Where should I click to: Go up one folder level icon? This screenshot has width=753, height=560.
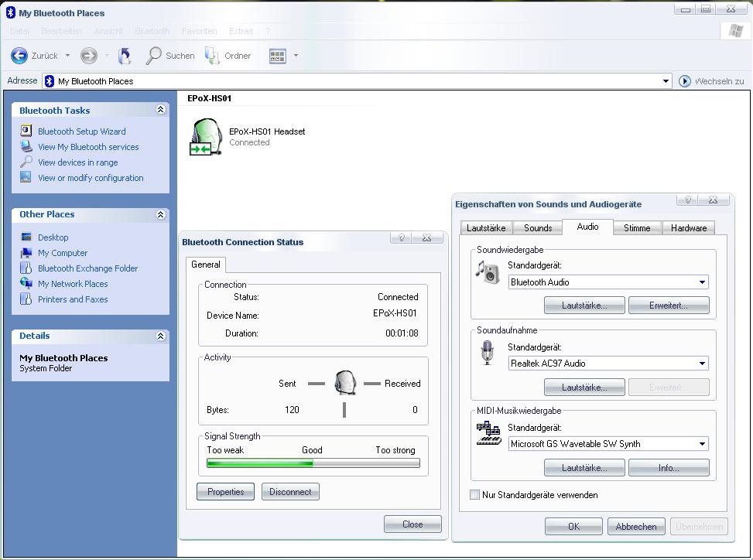(125, 56)
